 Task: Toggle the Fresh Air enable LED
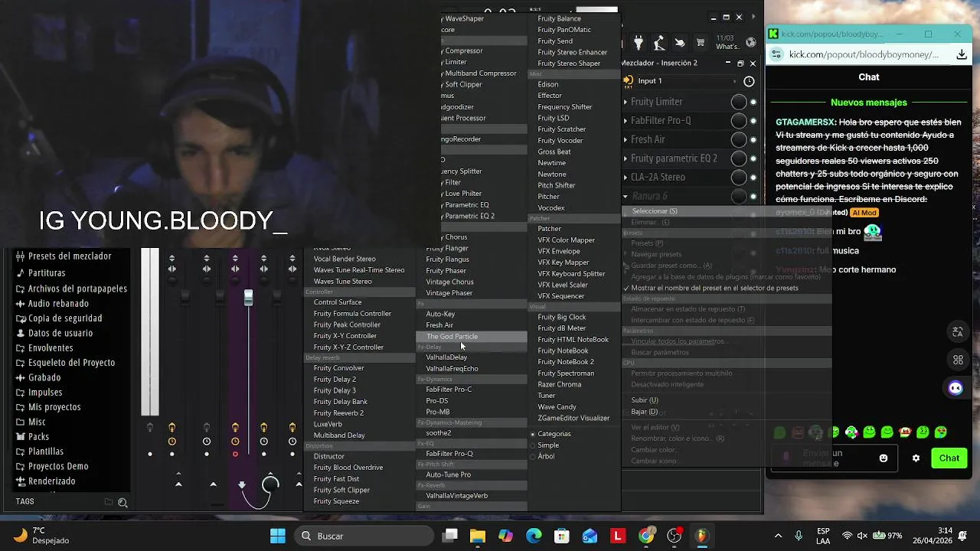pos(753,139)
